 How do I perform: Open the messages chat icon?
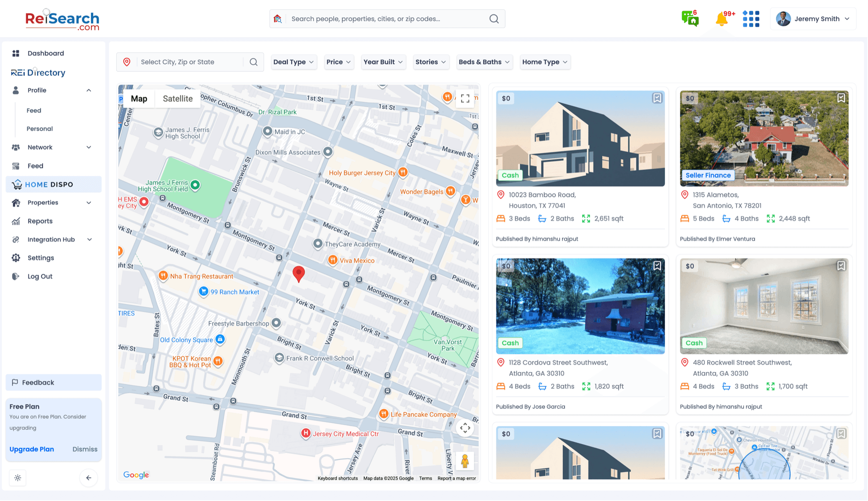pyautogui.click(x=690, y=19)
